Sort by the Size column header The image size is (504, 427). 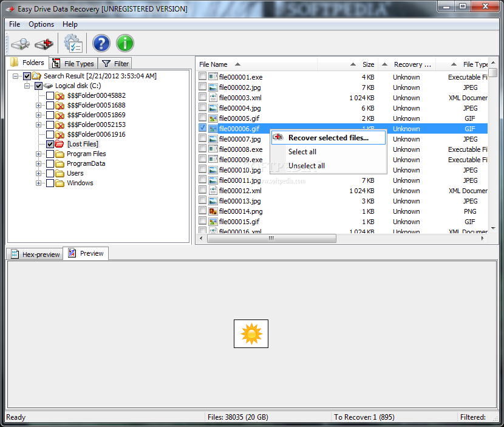click(348, 64)
